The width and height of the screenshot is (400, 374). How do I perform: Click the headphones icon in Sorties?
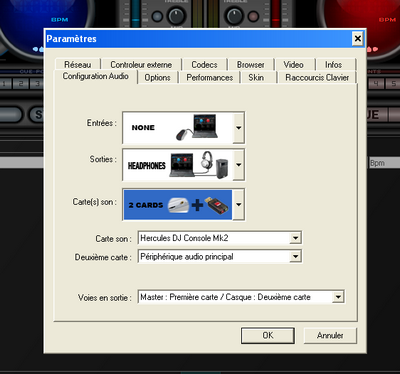[207, 160]
